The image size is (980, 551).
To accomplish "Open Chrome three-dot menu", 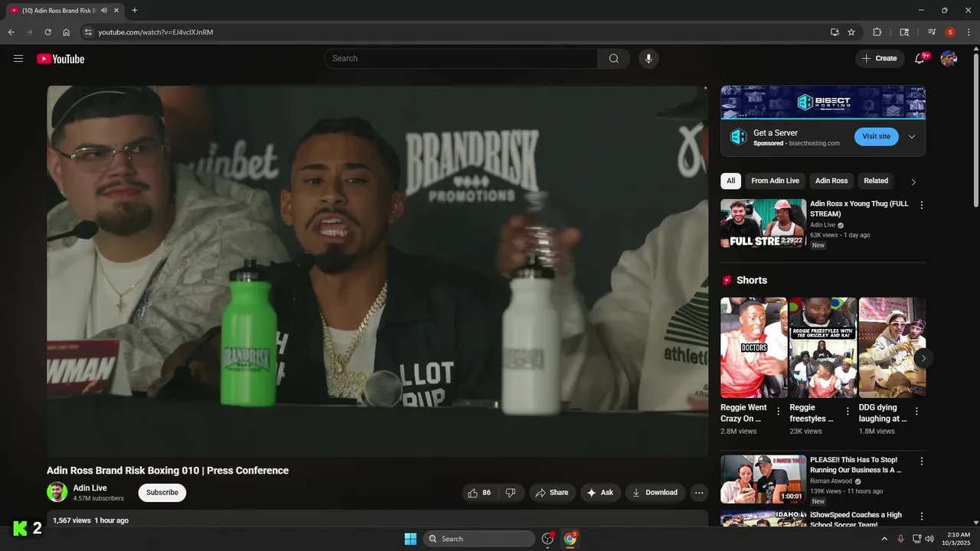I will tap(969, 32).
